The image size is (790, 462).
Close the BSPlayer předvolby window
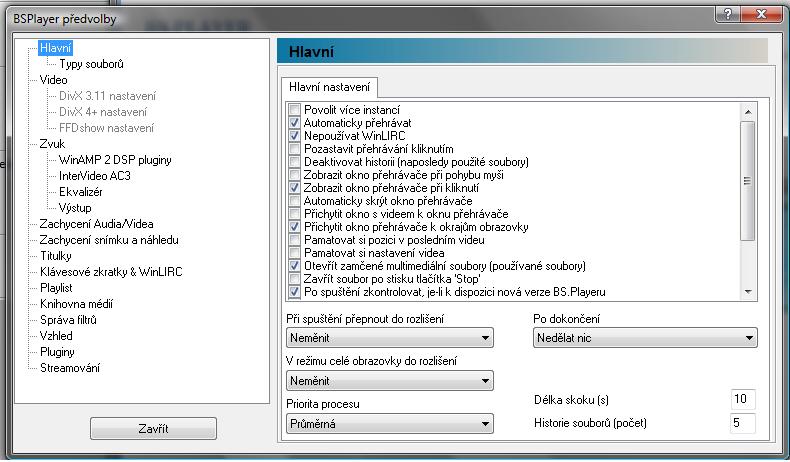761,14
